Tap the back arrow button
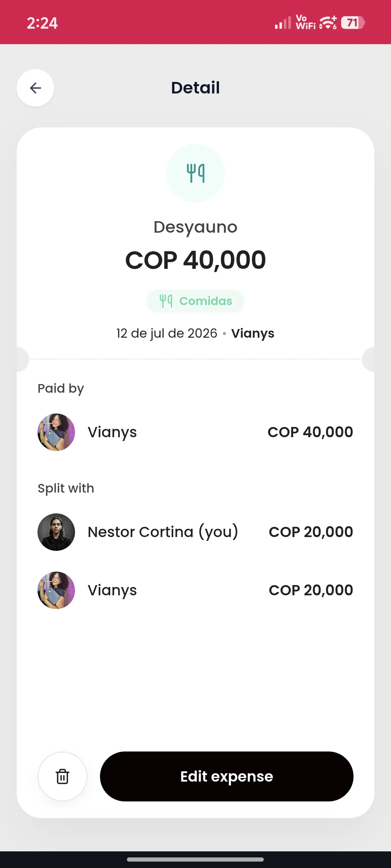391x868 pixels. point(36,88)
